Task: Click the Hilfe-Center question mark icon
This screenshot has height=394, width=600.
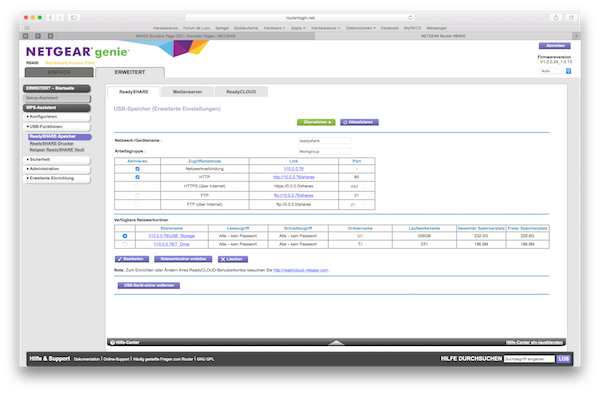Action: [112, 342]
